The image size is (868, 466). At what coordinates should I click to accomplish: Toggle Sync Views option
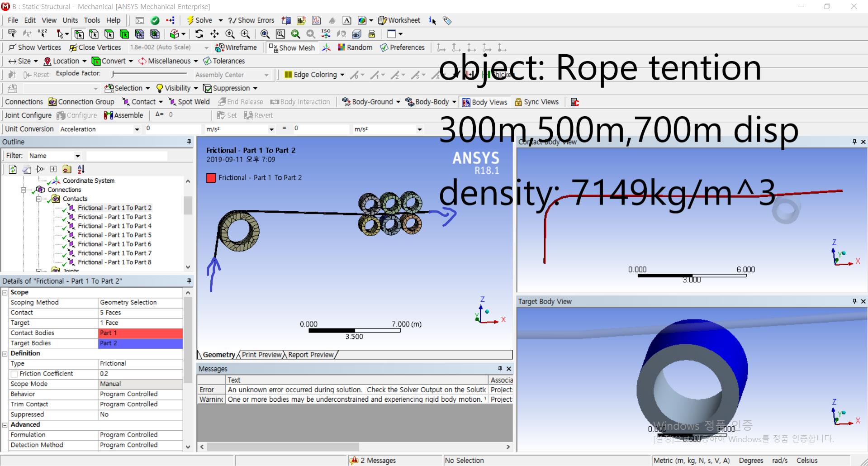tap(536, 102)
